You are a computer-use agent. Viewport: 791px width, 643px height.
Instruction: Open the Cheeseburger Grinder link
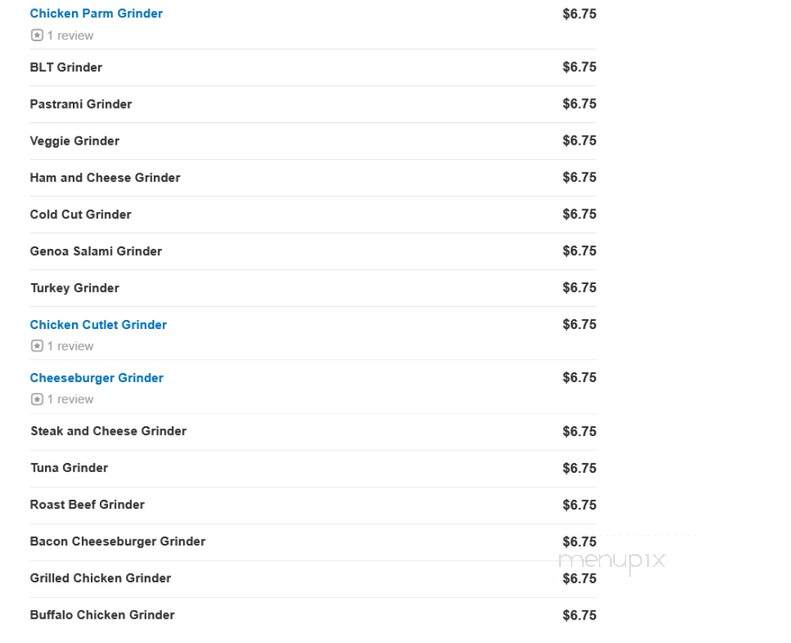(96, 378)
